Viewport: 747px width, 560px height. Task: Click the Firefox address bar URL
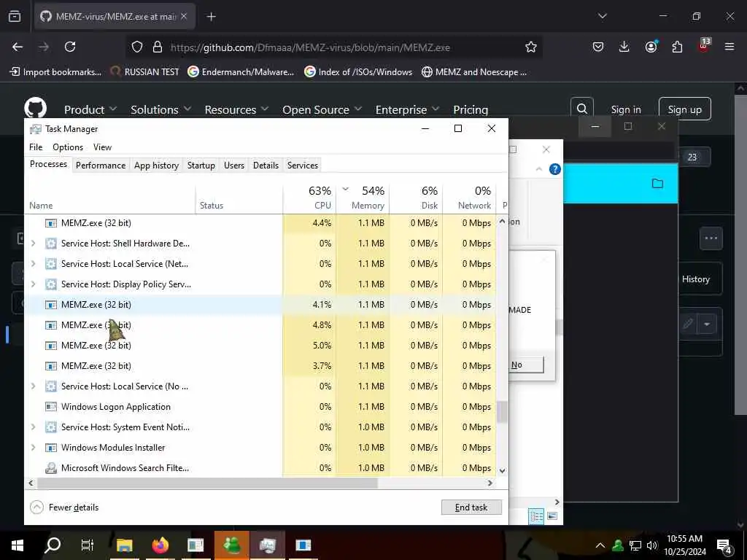pos(310,47)
